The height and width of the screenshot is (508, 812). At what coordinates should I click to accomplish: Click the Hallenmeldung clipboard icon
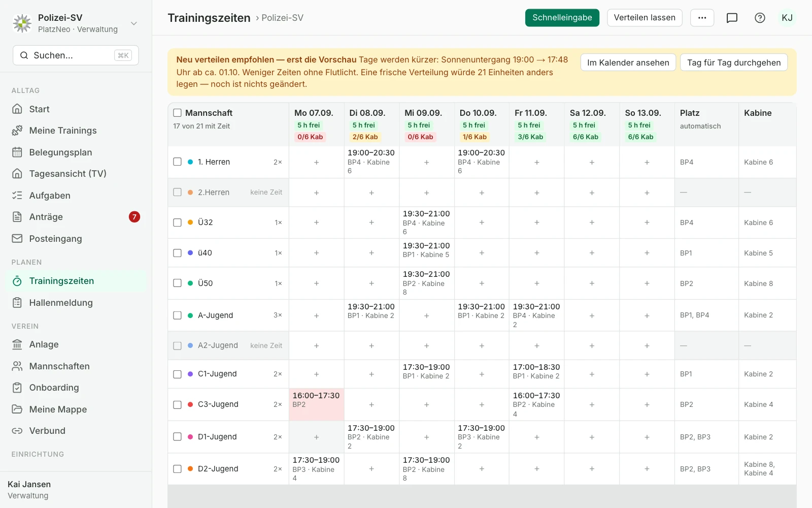pyautogui.click(x=17, y=303)
